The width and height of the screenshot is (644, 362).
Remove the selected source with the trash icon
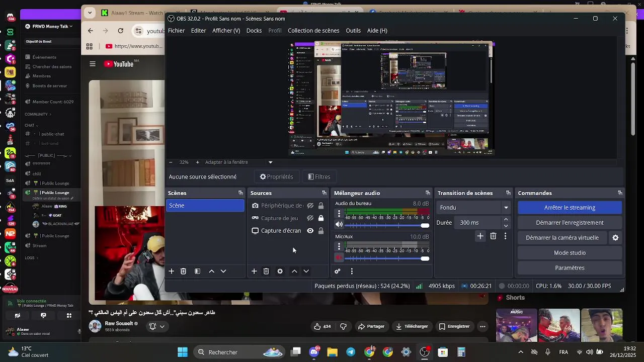pyautogui.click(x=266, y=271)
